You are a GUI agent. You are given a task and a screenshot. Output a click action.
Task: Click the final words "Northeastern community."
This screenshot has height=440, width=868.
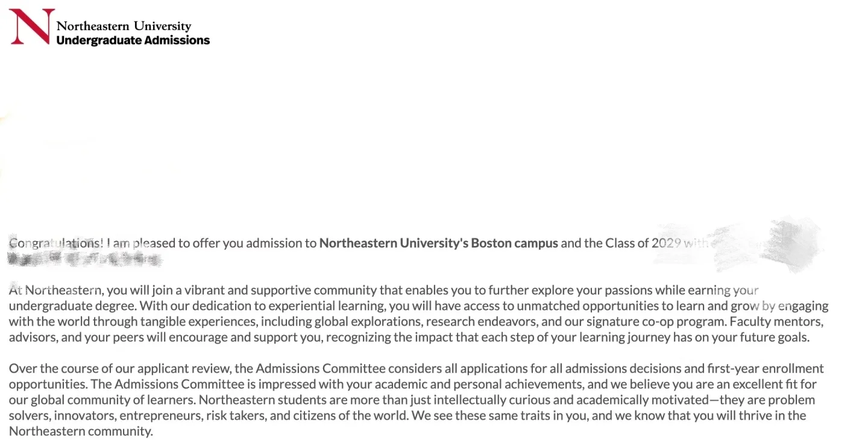click(x=81, y=432)
